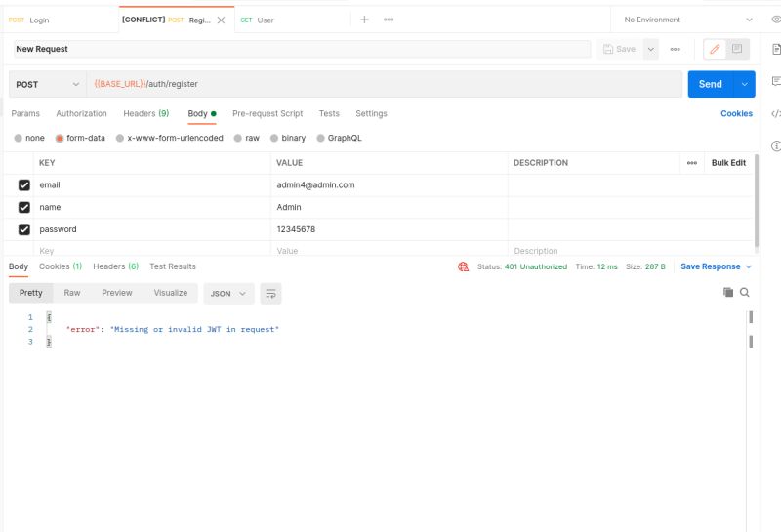
Task: Open column options ellipsis in table header
Action: click(692, 163)
